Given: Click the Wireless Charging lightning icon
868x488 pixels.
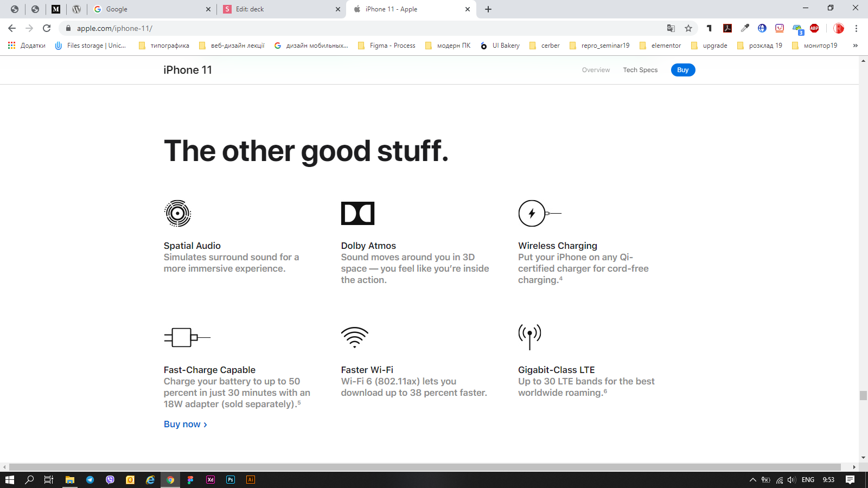Looking at the screenshot, I should (x=540, y=213).
